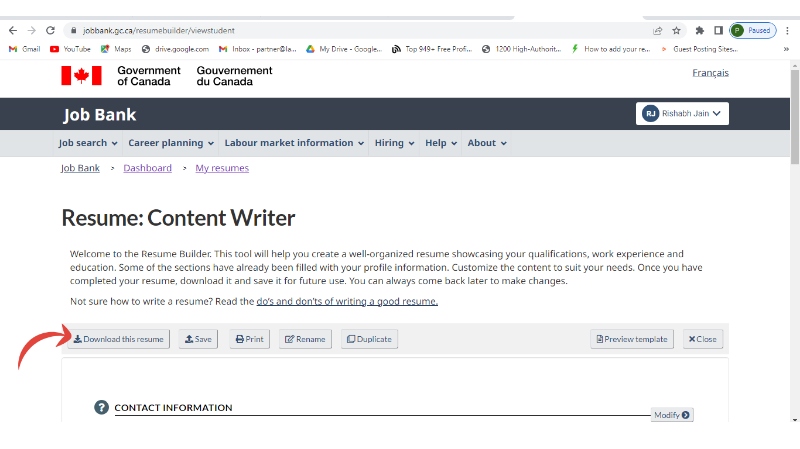The height and width of the screenshot is (449, 800).
Task: Open the Hiring menu
Action: tap(394, 143)
